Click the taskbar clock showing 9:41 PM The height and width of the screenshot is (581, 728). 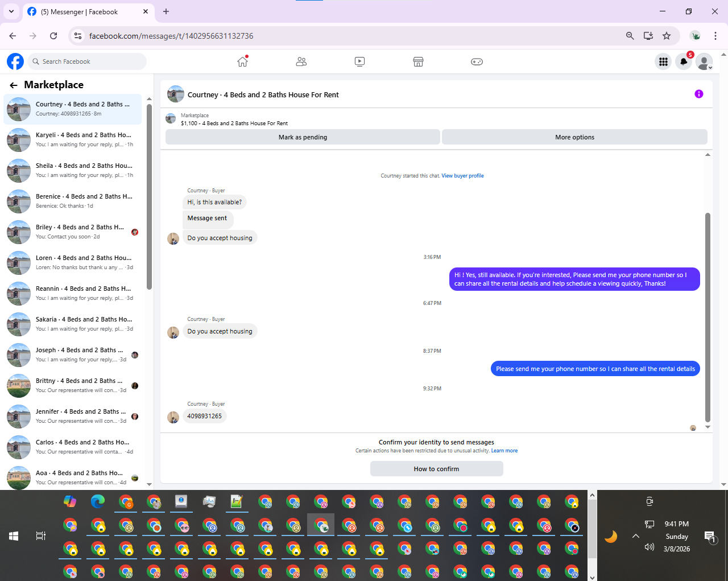click(x=677, y=524)
